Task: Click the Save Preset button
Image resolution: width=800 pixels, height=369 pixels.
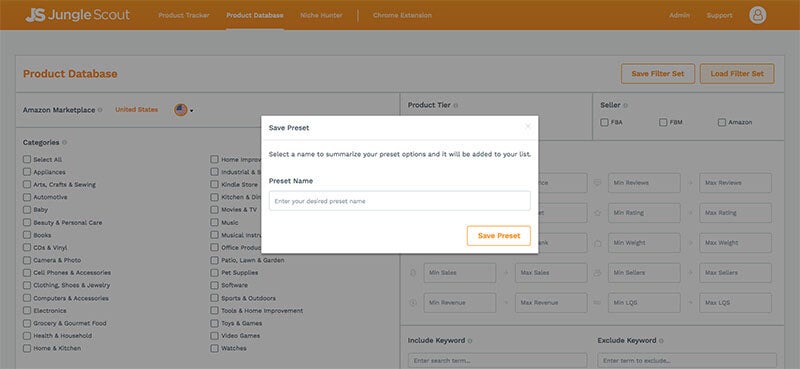Action: [x=498, y=236]
